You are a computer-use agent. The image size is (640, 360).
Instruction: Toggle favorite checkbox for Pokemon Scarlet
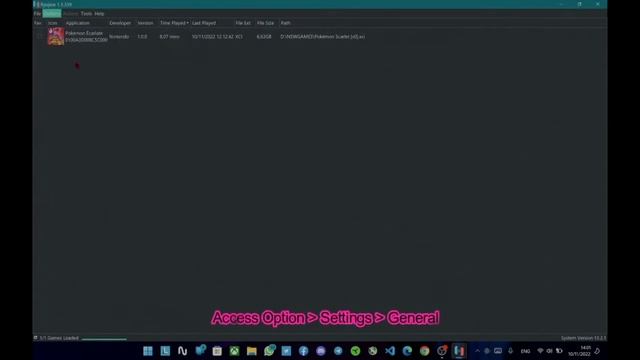tap(40, 36)
